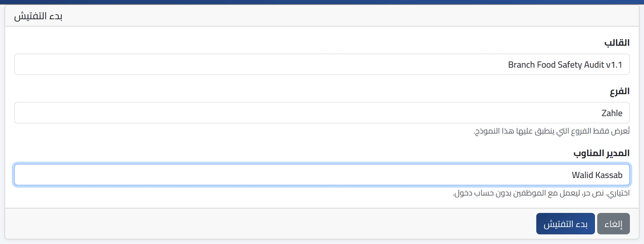Click the الفرع field label
644x244 pixels.
coord(619,91)
